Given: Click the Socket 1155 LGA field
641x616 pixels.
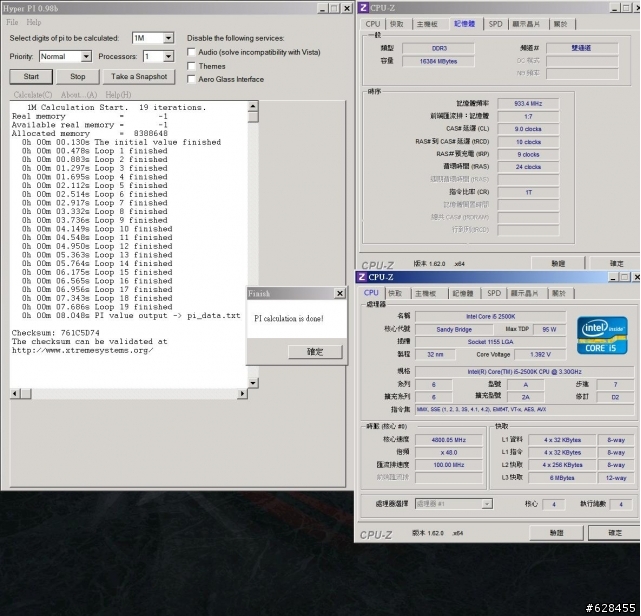Looking at the screenshot, I should [491, 342].
